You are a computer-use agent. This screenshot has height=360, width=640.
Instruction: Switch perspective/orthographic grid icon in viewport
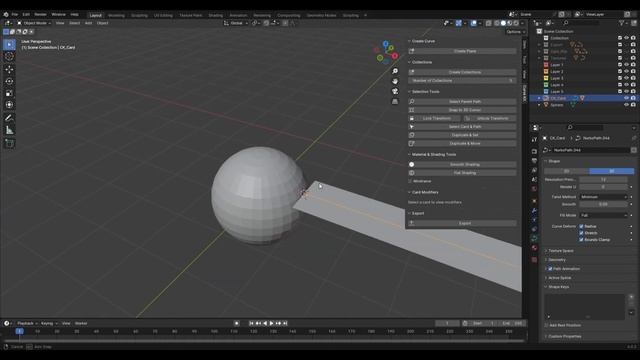pos(395,101)
